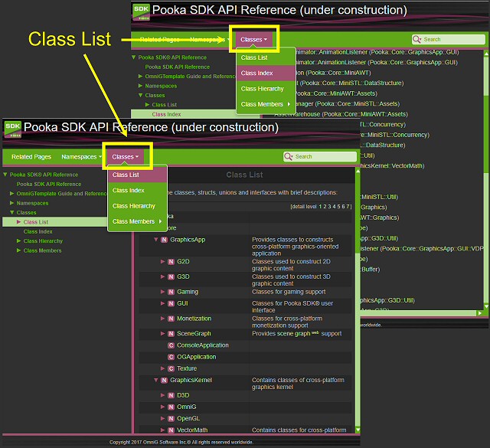Click the N namespace icon beside SceneGraph
Viewport: 490px width, 448px height.
click(171, 334)
